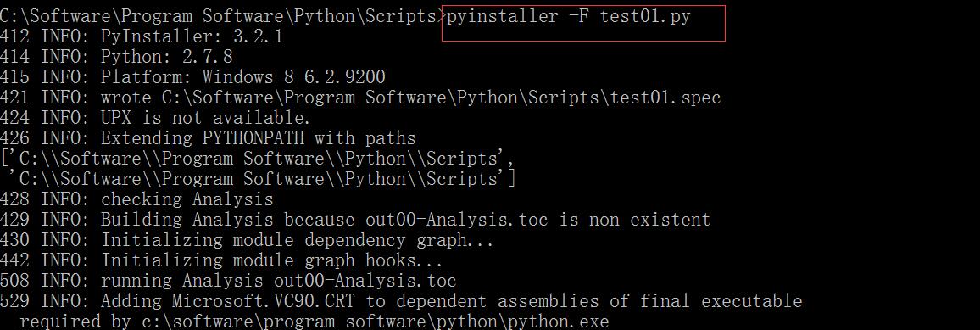Click the checking Analysis log line

[x=136, y=199]
